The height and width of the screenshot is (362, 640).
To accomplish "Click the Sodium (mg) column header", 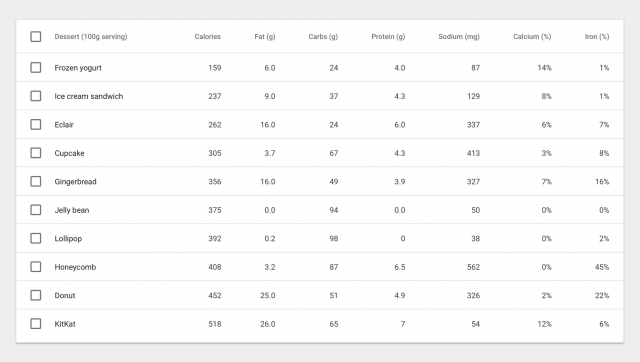I will (459, 37).
